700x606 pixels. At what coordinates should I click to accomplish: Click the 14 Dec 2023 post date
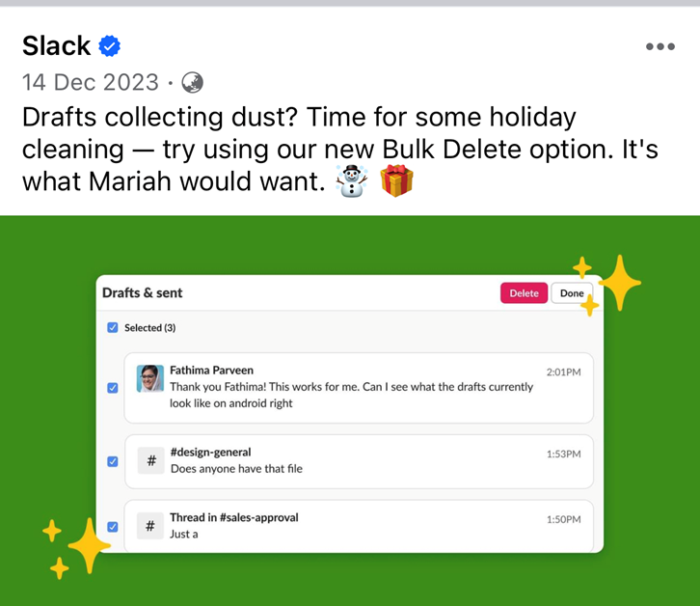(x=90, y=82)
